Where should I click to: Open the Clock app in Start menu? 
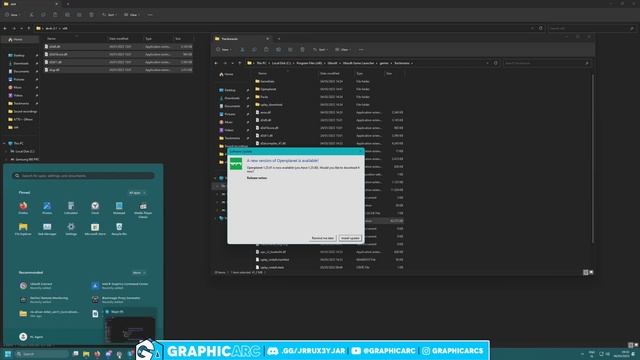click(95, 208)
